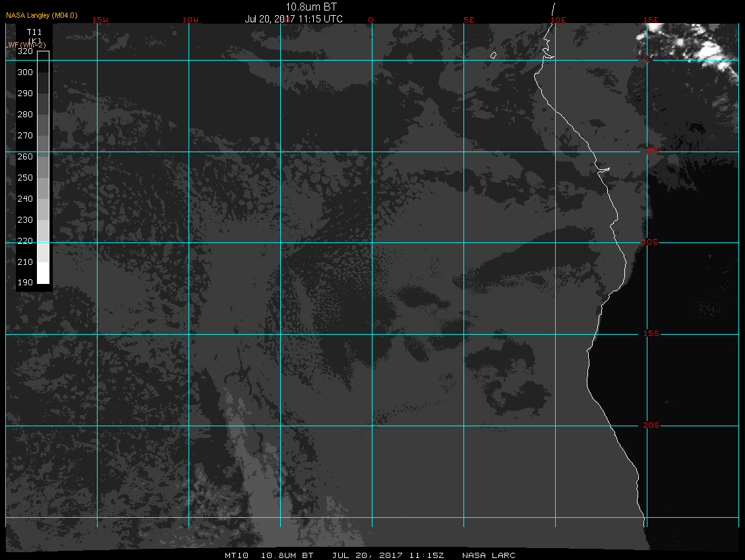Screen dimensions: 745x560
Task: Click the 280 colorbar label
Action: 25,115
